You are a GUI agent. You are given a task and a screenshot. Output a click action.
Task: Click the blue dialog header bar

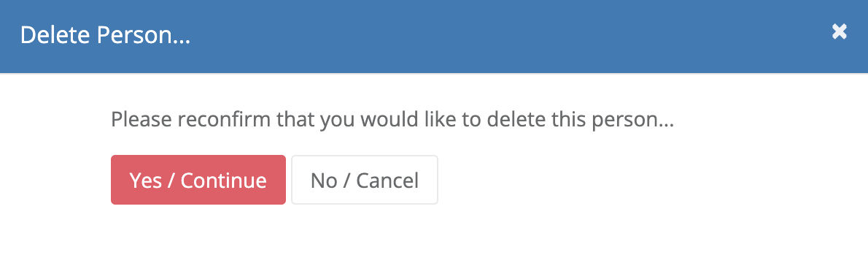point(434,36)
